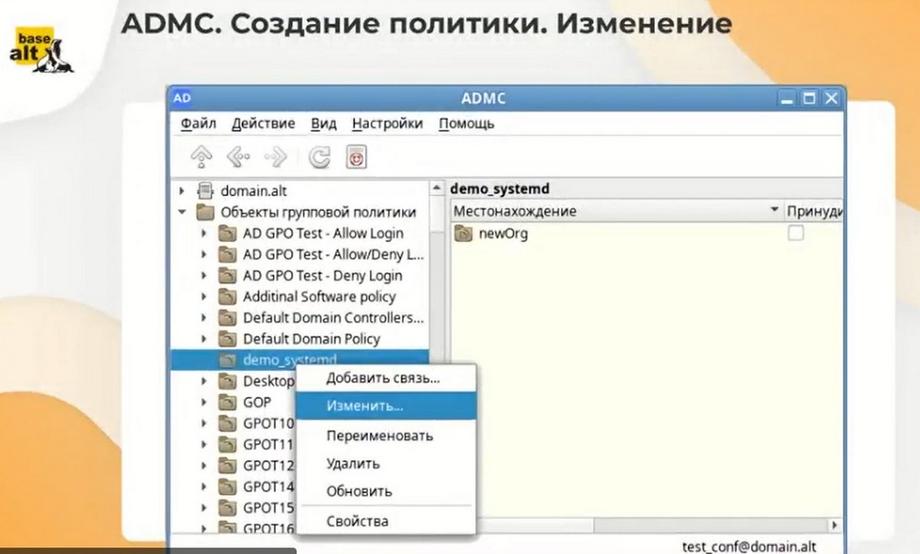Screen dimensions: 920x554
Task: Click the Местонахождение column sort arrow
Action: point(774,210)
